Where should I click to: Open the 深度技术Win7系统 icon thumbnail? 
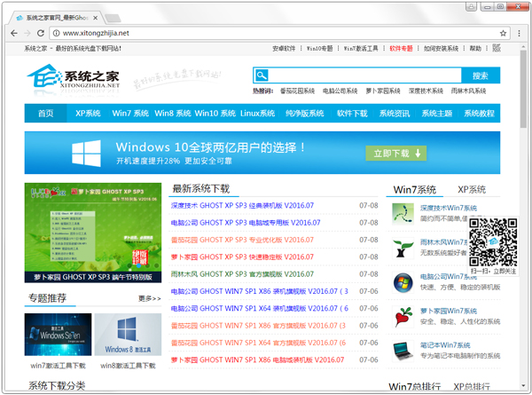click(x=403, y=214)
